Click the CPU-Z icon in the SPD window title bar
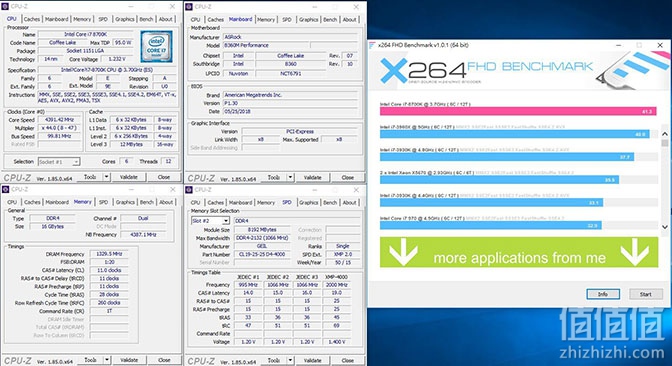Viewport: 672px width, 366px height. point(189,189)
